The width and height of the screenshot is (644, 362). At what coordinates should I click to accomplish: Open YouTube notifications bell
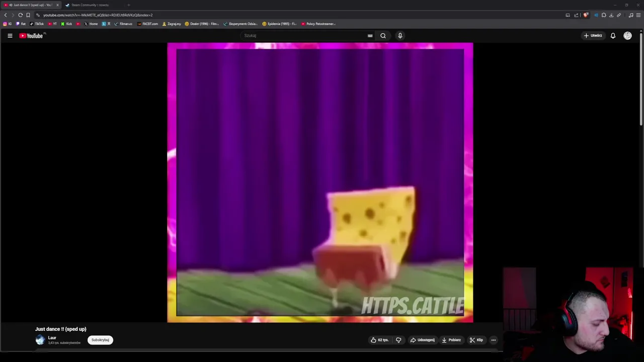point(613,36)
